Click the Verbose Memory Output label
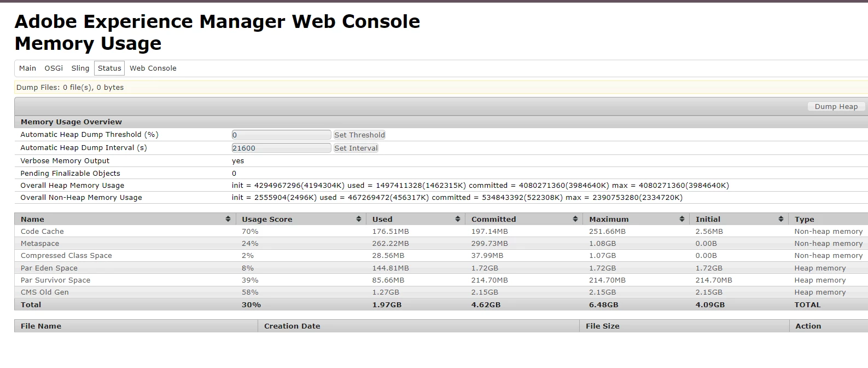 coord(65,161)
